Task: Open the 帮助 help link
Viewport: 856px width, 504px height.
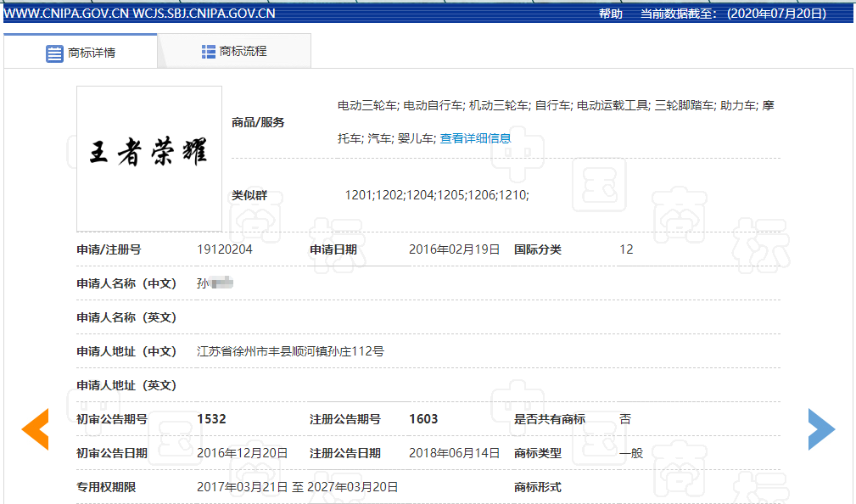Action: (x=610, y=13)
